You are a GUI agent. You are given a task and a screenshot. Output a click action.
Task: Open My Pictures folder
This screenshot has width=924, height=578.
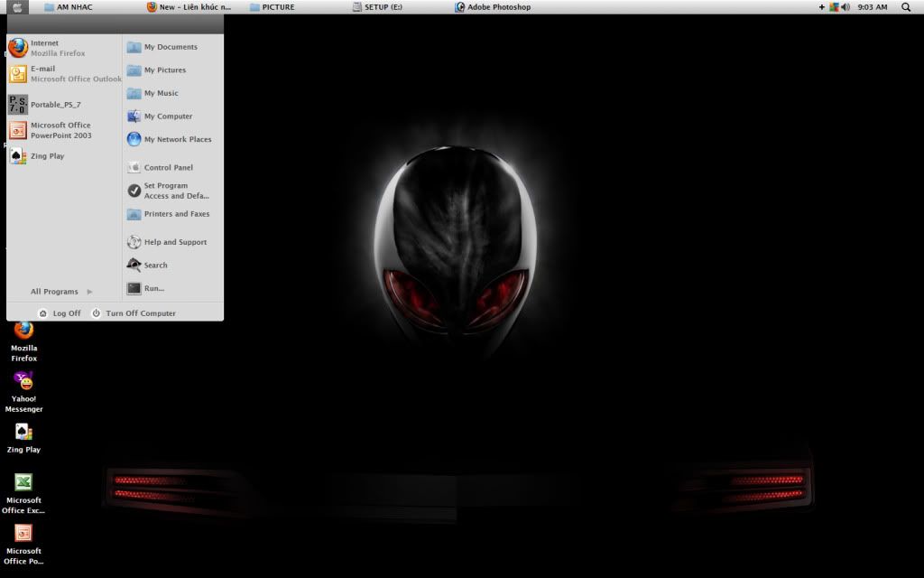[x=173, y=70]
